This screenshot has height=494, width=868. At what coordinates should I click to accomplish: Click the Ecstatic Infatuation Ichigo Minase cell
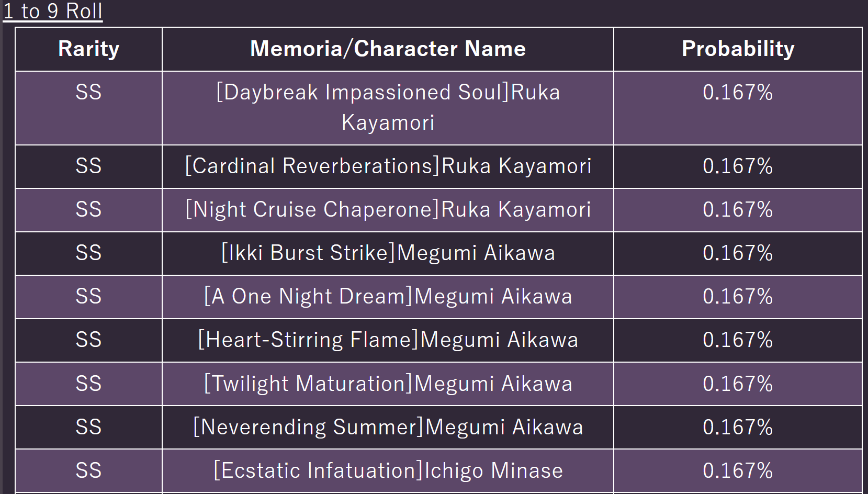click(388, 470)
